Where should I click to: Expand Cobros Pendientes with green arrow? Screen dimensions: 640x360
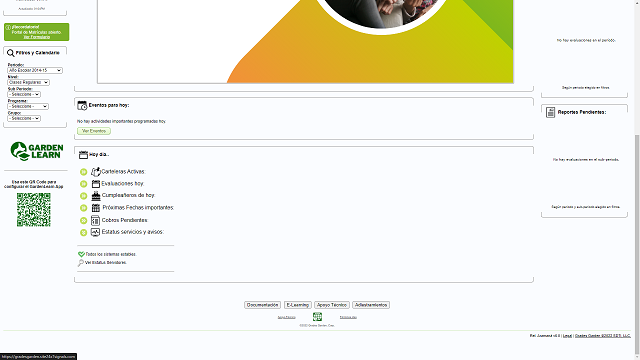pos(84,220)
